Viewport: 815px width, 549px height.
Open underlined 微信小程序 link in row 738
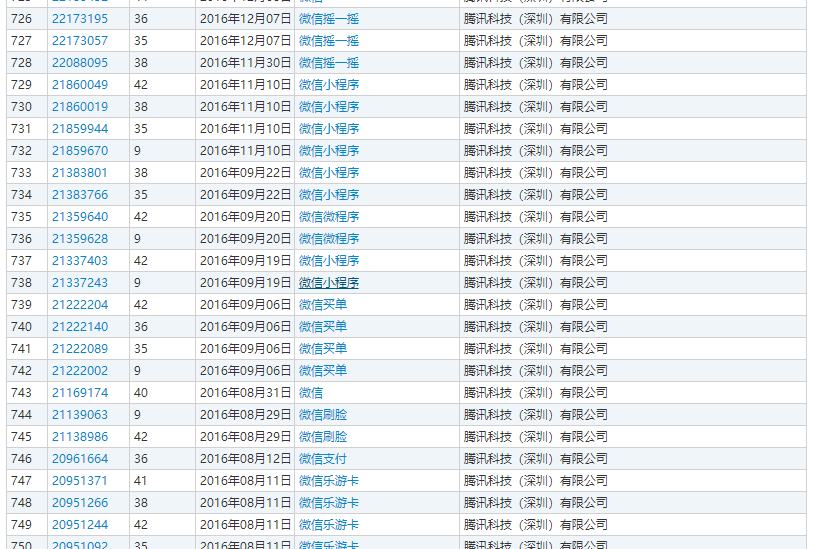coord(328,283)
